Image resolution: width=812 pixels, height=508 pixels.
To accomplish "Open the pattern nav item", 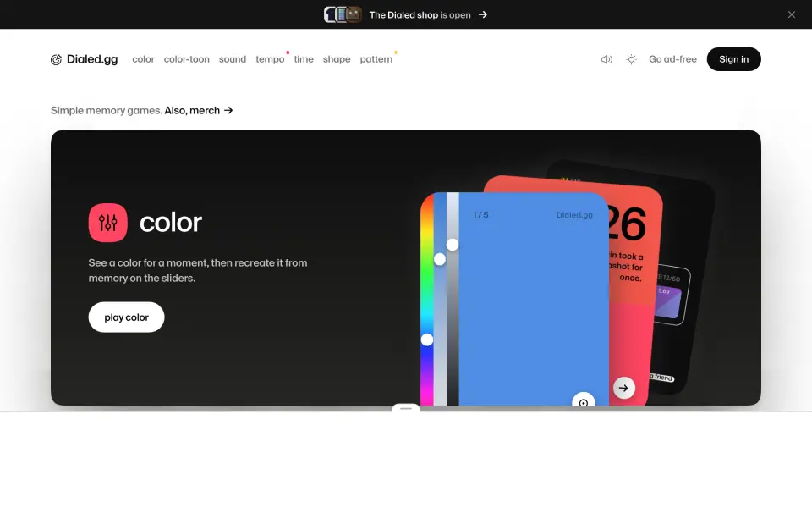I will click(x=376, y=59).
